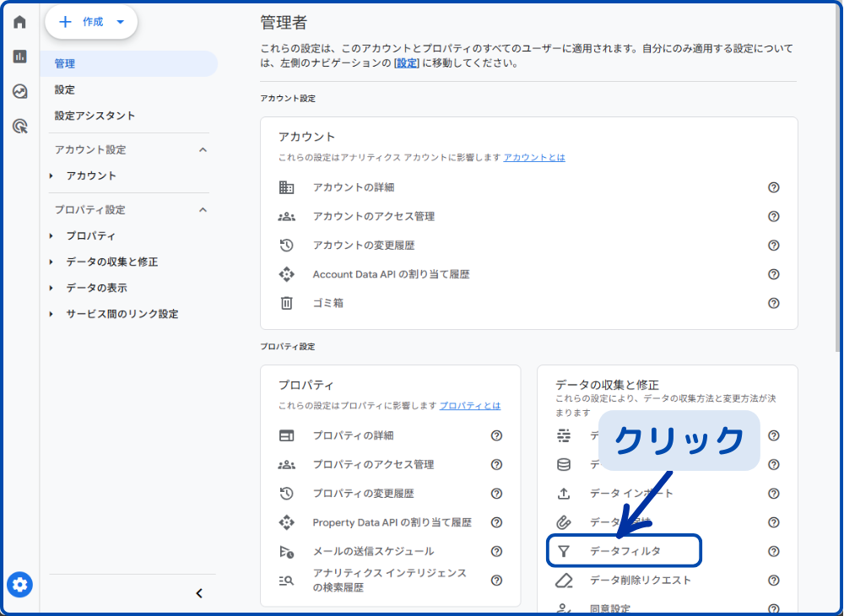Collapse the sidebar with the left arrow
The width and height of the screenshot is (844, 616).
pos(199,593)
